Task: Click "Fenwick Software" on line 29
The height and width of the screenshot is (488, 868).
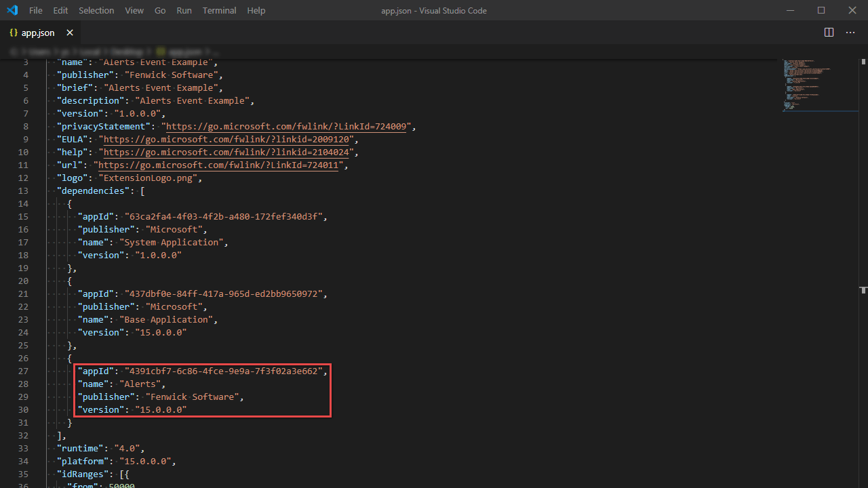Action: coord(191,397)
